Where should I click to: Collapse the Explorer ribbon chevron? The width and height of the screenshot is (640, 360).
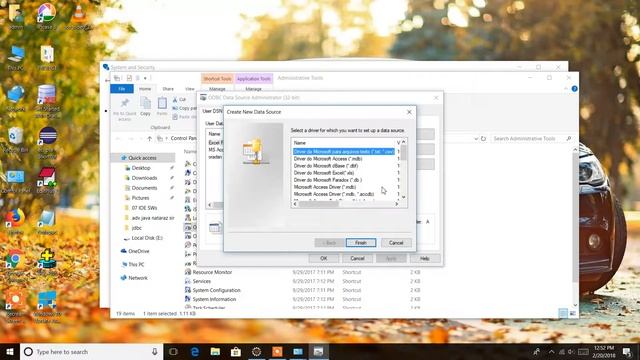tap(566, 89)
